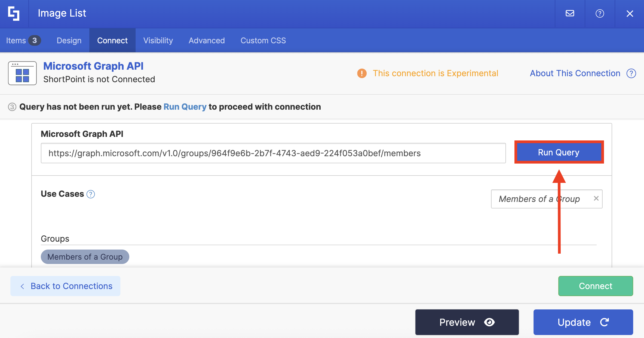
Task: Close the Image List dialog
Action: tap(630, 13)
